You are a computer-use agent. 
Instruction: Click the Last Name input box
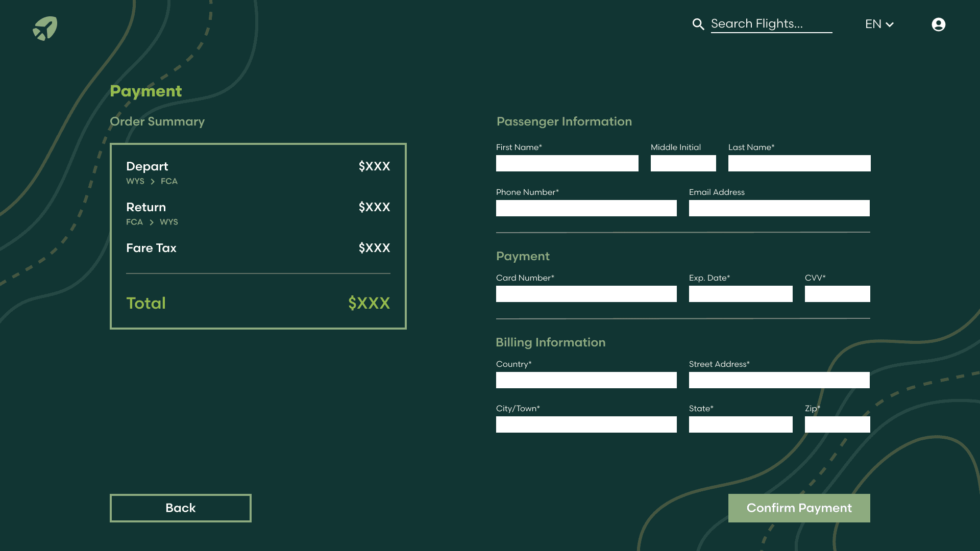click(799, 163)
